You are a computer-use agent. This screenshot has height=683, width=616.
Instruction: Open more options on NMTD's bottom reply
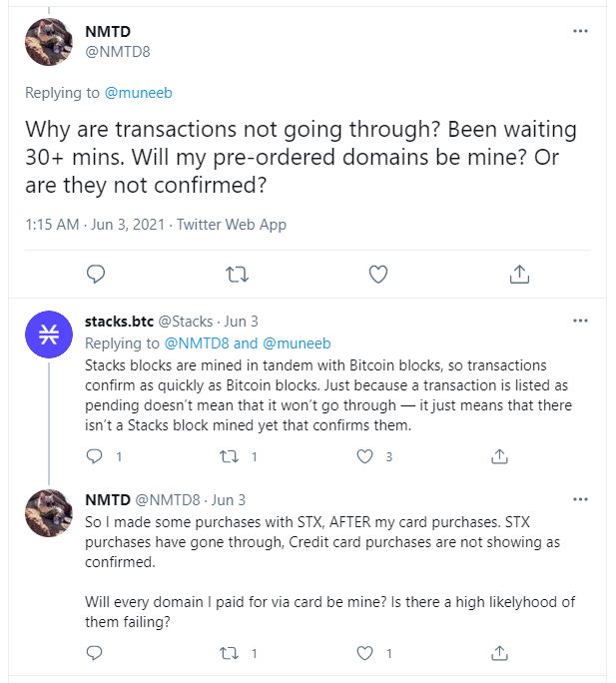(x=580, y=498)
